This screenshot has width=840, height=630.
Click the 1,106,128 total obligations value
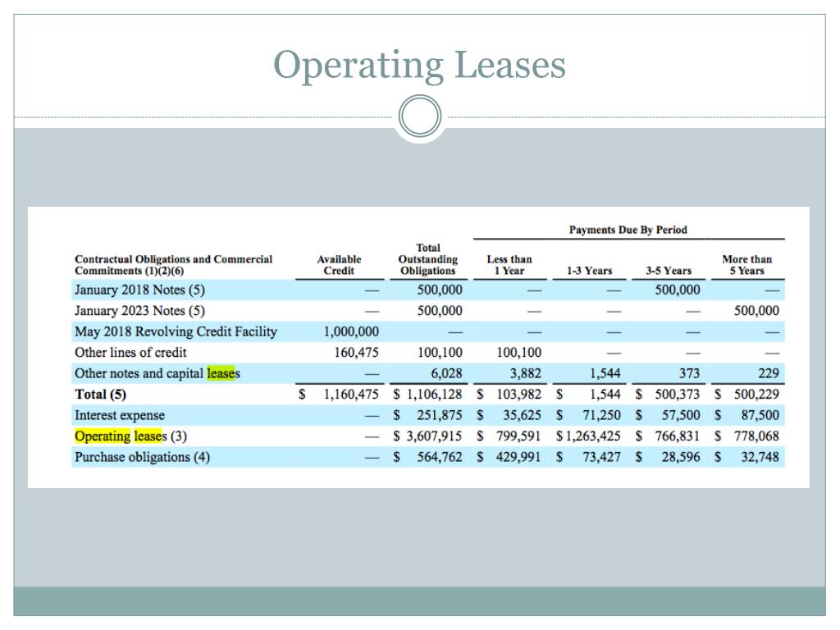tap(434, 395)
